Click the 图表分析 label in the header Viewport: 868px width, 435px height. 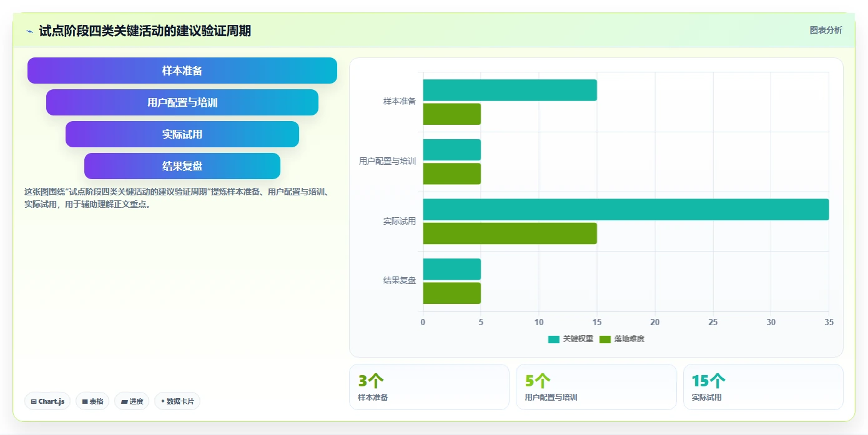click(x=826, y=30)
